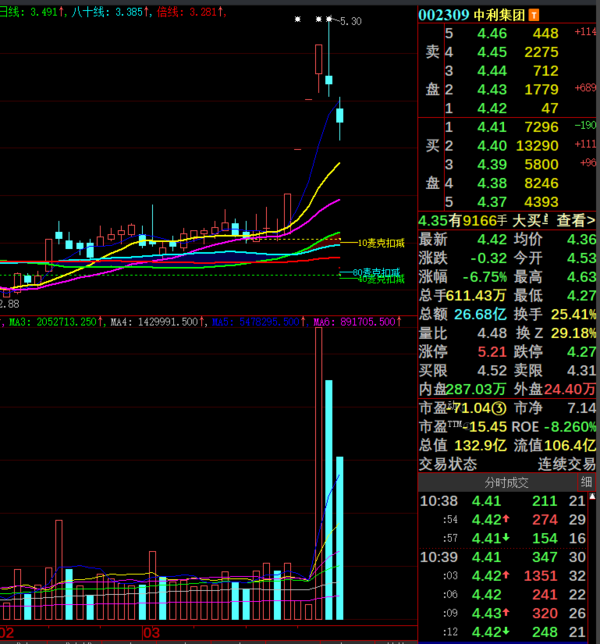Screen dimensions: 600x644
Task: Click the tallest volume bar in volume chart
Action: [x=319, y=470]
